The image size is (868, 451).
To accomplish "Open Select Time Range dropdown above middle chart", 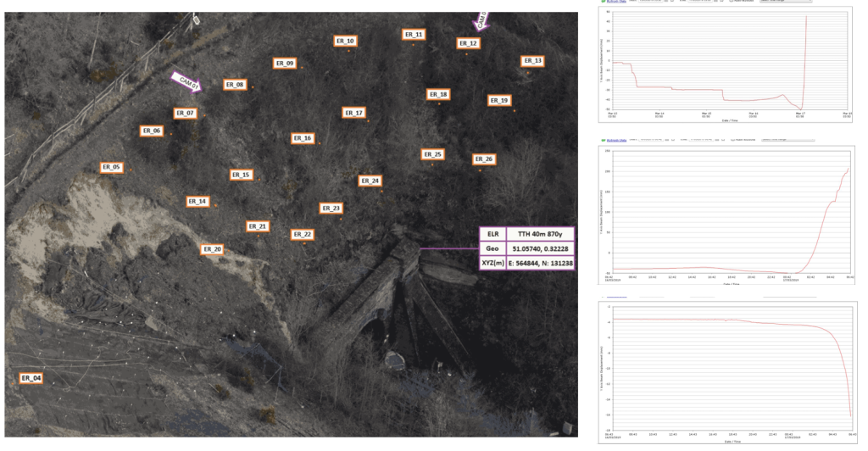I will 787,137.
